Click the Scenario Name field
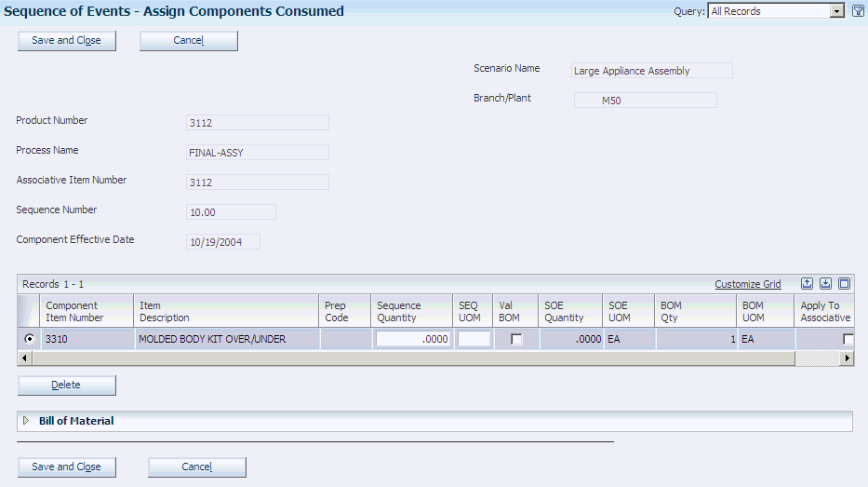The height and width of the screenshot is (487, 868). (651, 71)
